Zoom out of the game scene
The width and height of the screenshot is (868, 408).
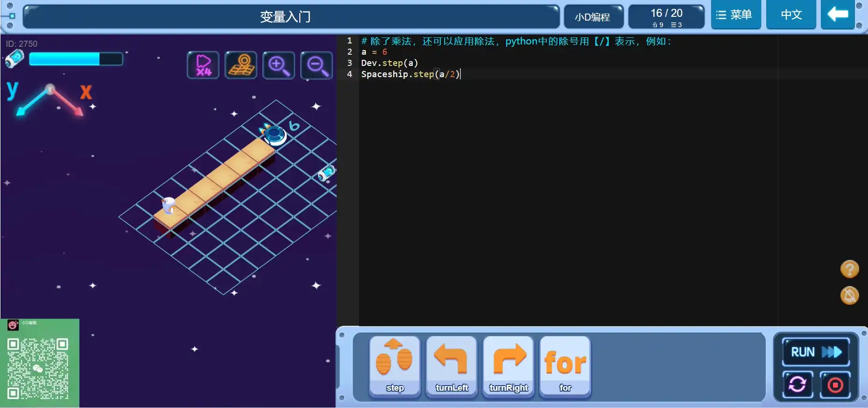(x=317, y=65)
